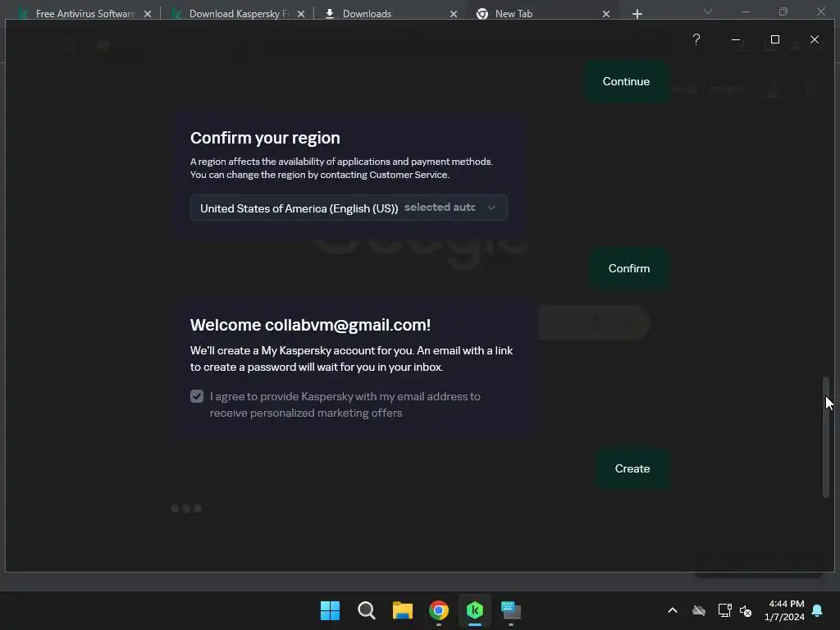Click the OneDrive cloud tray icon
840x630 pixels.
pos(699,610)
